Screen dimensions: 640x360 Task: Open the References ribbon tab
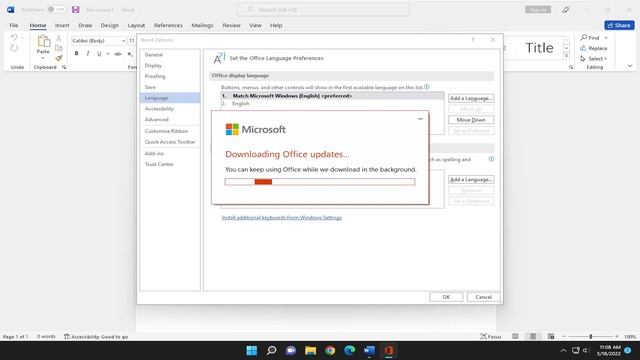click(x=168, y=25)
